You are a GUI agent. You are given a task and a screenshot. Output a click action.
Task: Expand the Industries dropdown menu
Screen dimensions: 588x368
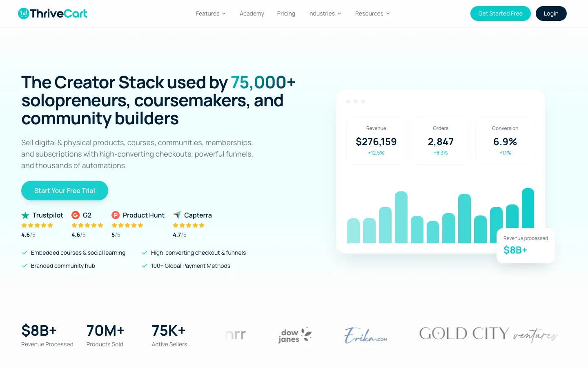[x=325, y=13]
